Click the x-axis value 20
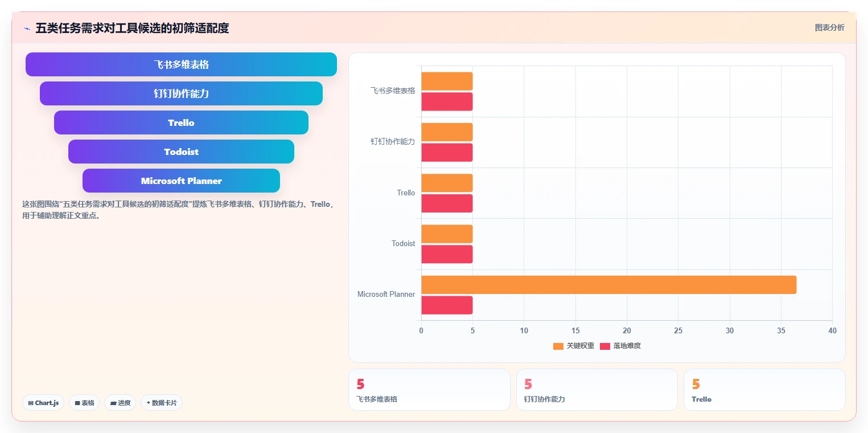The width and height of the screenshot is (868, 433). pos(627,330)
